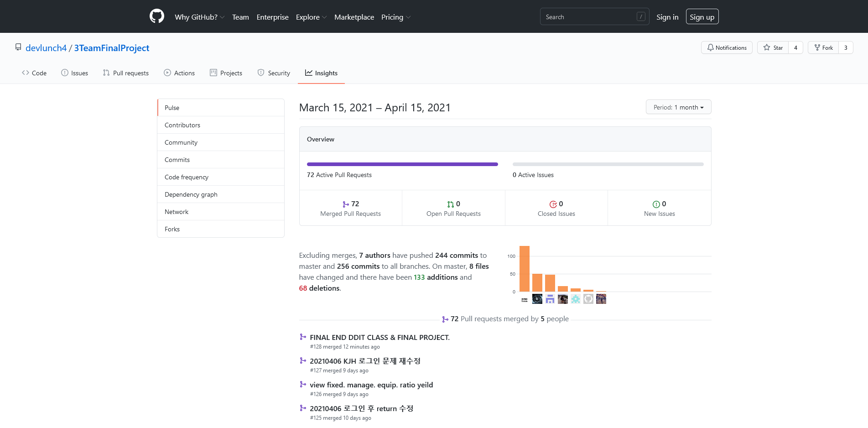This screenshot has height=428, width=868.
Task: Click the GitHub Octocat logo
Action: point(156,16)
